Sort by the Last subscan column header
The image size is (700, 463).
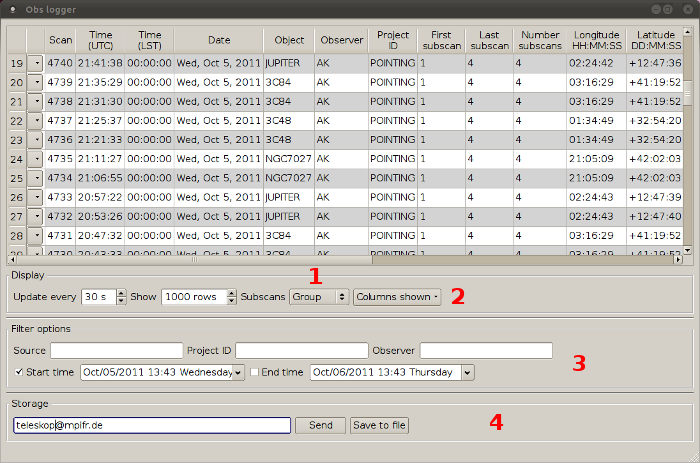(x=489, y=40)
